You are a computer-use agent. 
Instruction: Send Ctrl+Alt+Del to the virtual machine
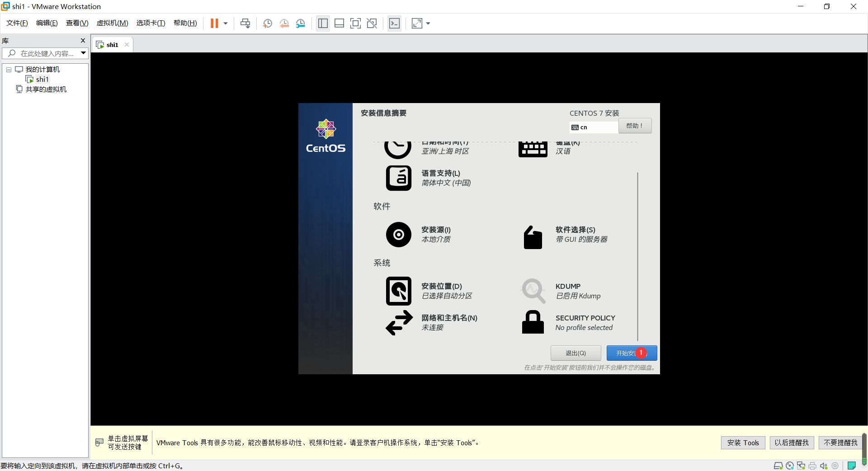click(245, 24)
